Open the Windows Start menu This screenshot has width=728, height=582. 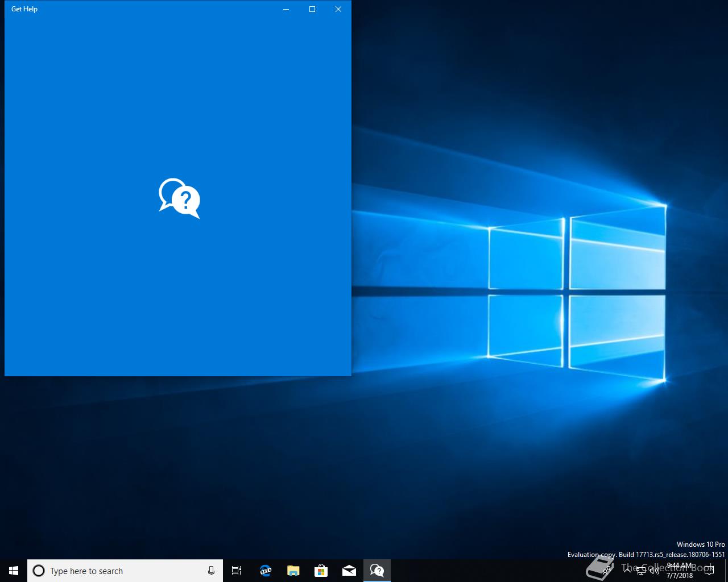click(14, 571)
